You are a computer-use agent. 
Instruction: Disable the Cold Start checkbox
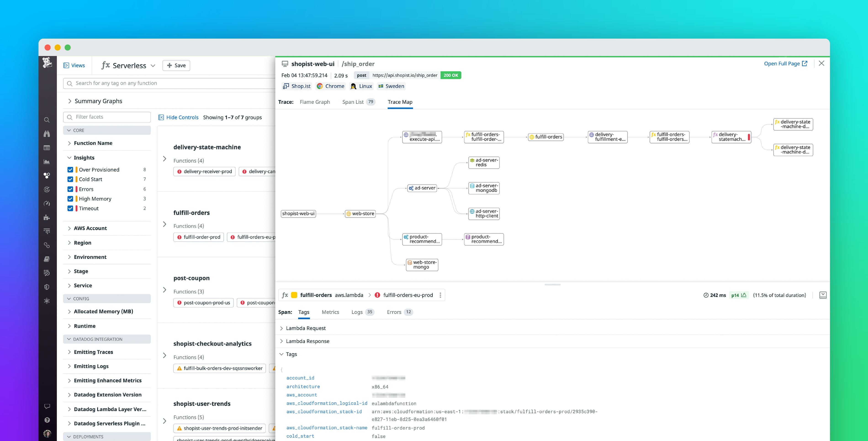click(x=70, y=179)
